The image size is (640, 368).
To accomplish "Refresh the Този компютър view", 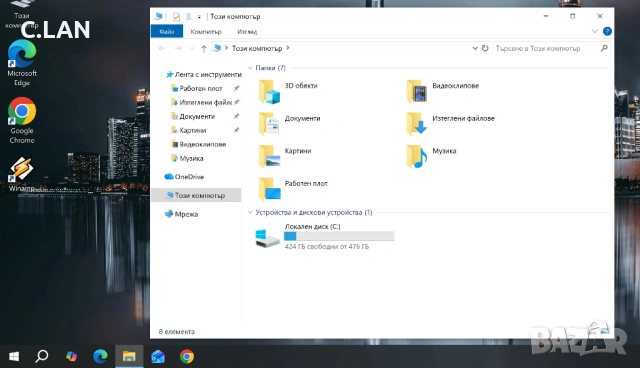I will click(x=485, y=48).
